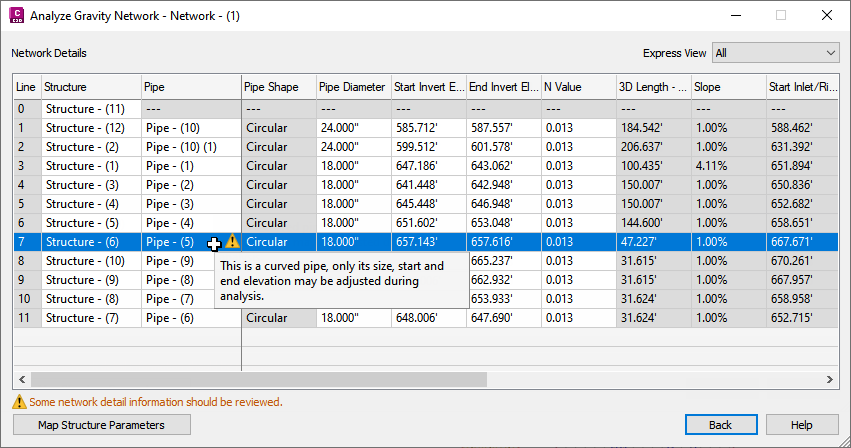This screenshot has height=448, width=851.
Task: Edit the N Value cell for Pipe - (1)
Action: click(579, 166)
